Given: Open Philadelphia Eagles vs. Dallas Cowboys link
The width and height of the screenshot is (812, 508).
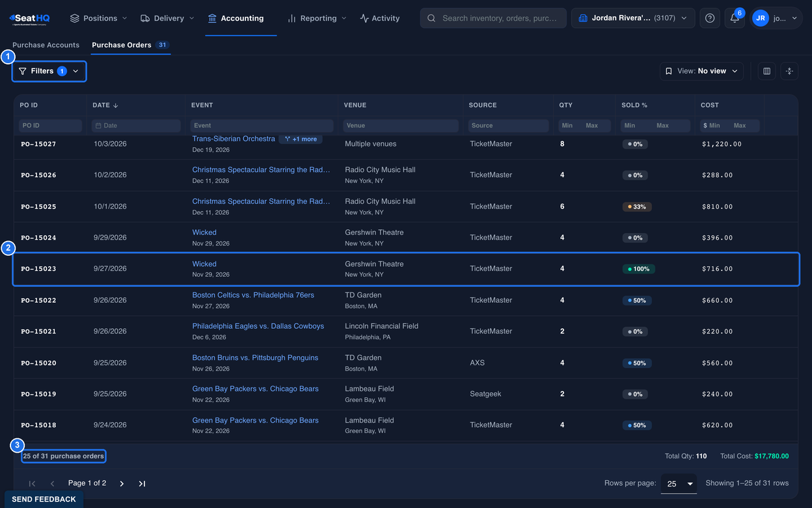Looking at the screenshot, I should pyautogui.click(x=258, y=326).
